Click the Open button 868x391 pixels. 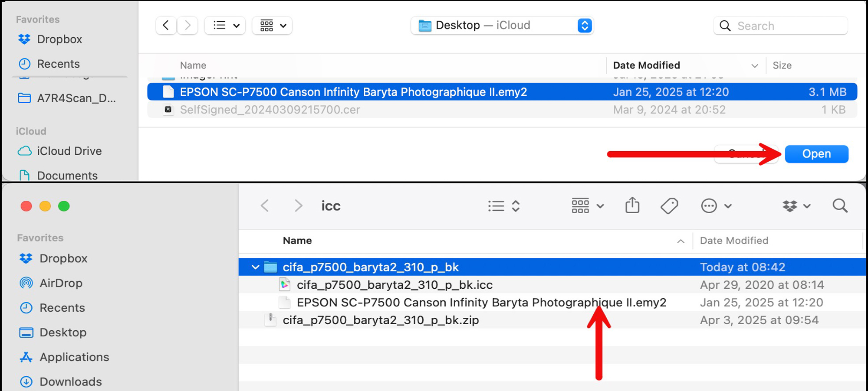click(x=816, y=154)
